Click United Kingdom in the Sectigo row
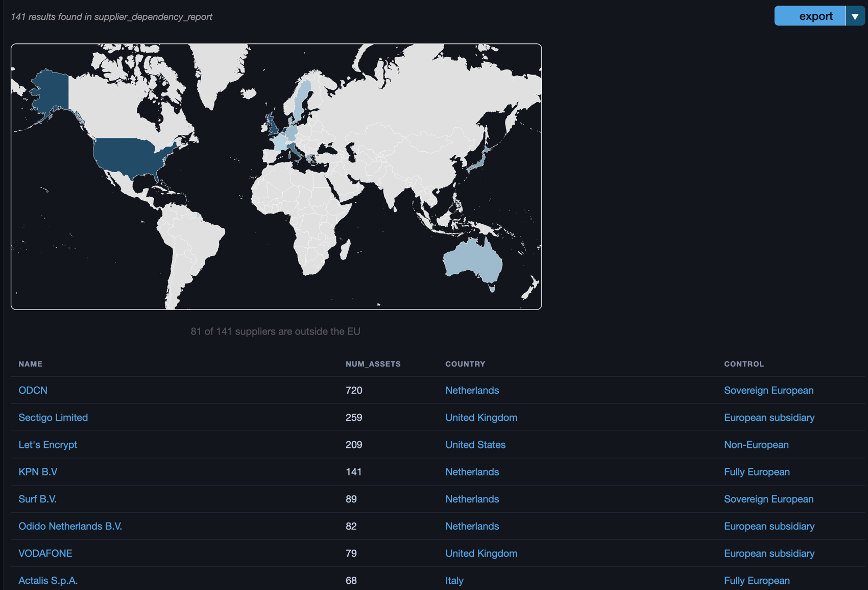The image size is (868, 590). 481,417
